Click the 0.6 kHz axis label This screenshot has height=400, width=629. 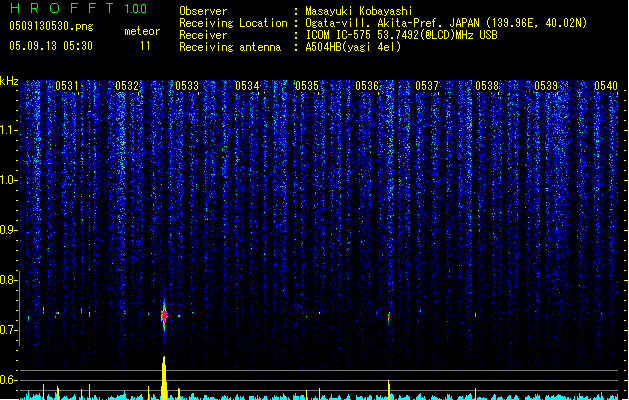tap(8, 380)
